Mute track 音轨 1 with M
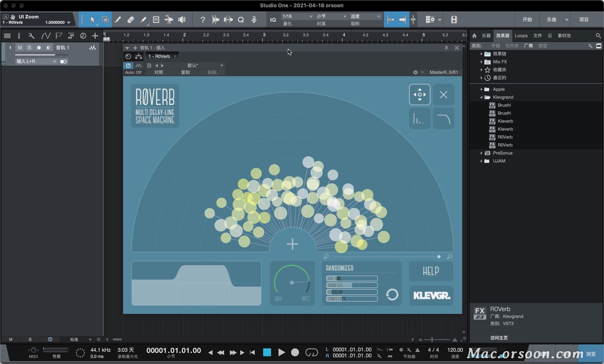Image resolution: width=604 pixels, height=364 pixels. (x=20, y=47)
